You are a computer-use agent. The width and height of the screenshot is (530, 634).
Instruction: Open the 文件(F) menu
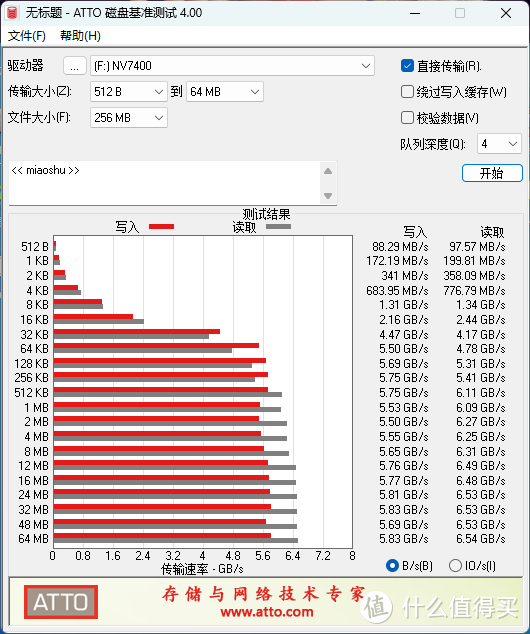tap(27, 36)
